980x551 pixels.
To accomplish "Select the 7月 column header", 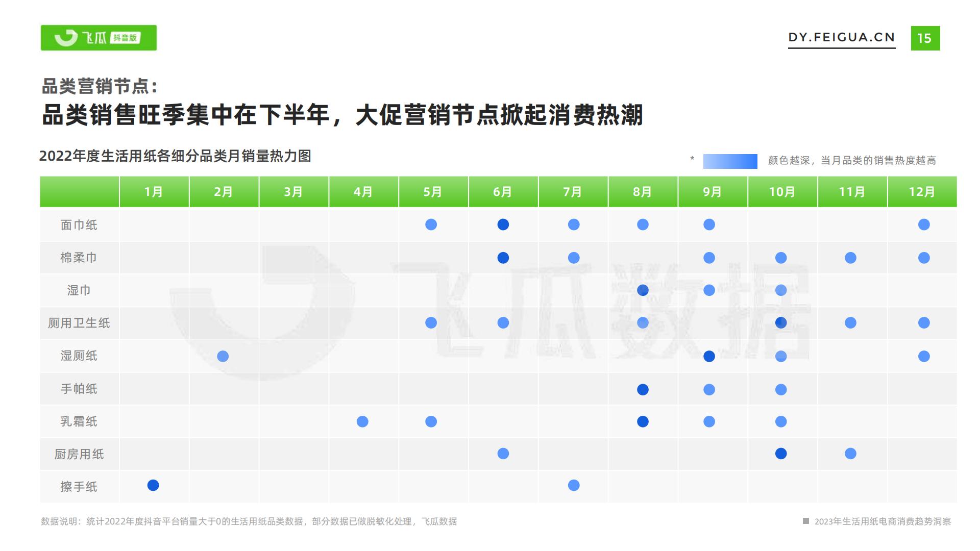I will pos(573,192).
